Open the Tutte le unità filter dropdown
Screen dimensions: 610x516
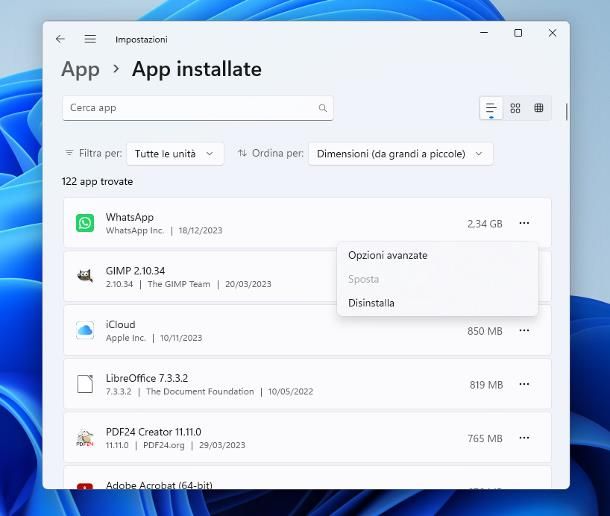click(175, 154)
